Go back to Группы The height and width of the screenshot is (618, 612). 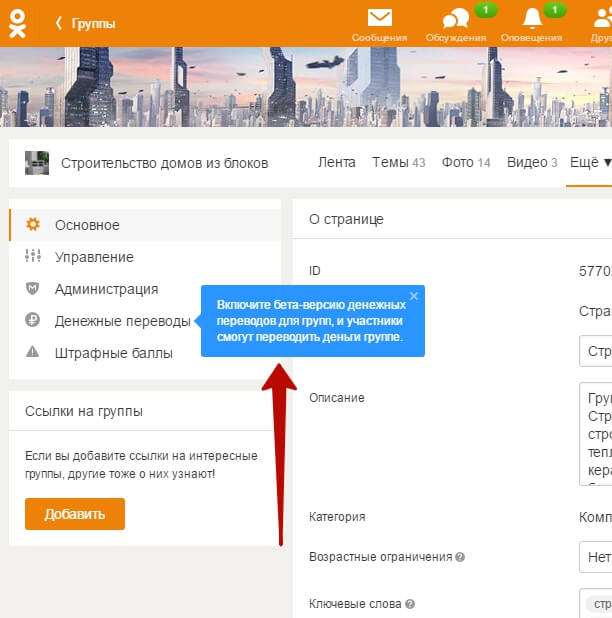[85, 23]
